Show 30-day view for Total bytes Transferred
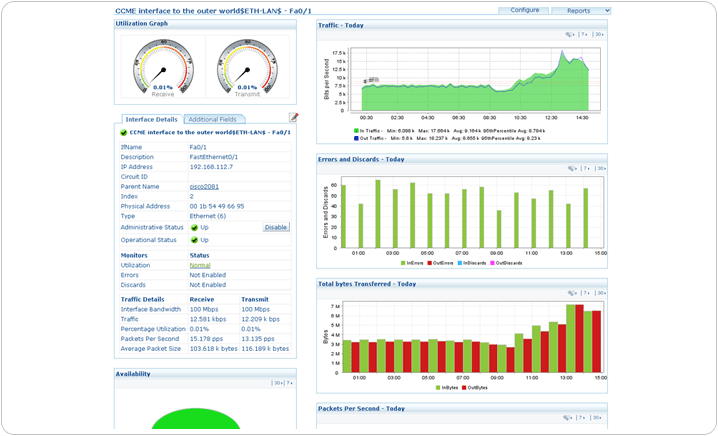 click(599, 293)
